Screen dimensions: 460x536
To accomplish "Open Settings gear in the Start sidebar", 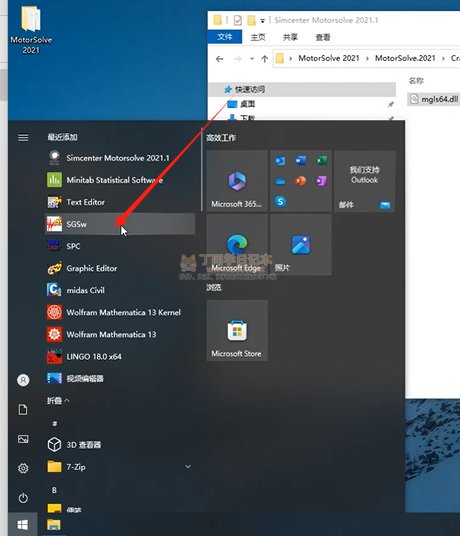I will (23, 468).
